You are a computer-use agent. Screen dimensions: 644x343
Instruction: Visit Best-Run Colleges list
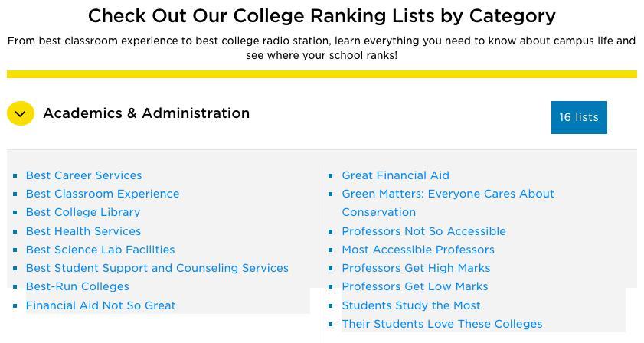click(x=77, y=286)
